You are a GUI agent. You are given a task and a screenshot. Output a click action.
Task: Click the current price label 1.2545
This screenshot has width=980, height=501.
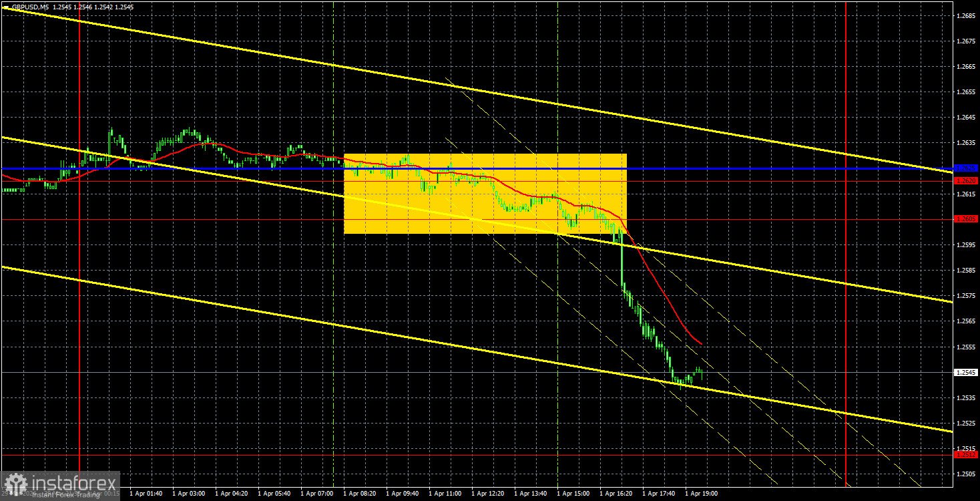click(966, 372)
